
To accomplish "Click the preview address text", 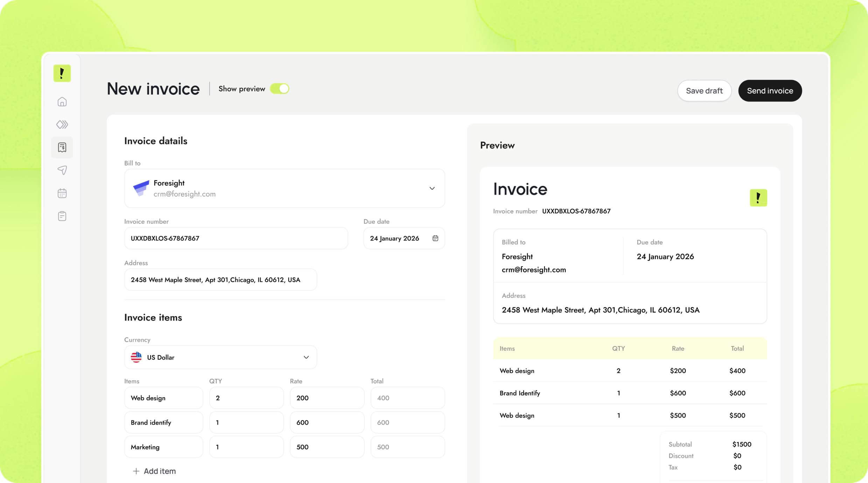I will tap(601, 310).
